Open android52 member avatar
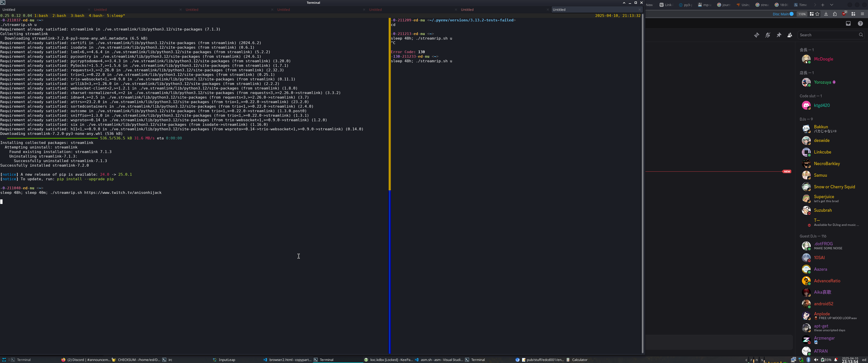This screenshot has width=868, height=363. [x=806, y=304]
